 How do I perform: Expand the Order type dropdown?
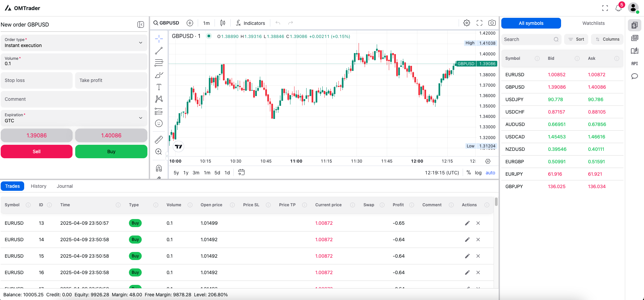tap(74, 43)
